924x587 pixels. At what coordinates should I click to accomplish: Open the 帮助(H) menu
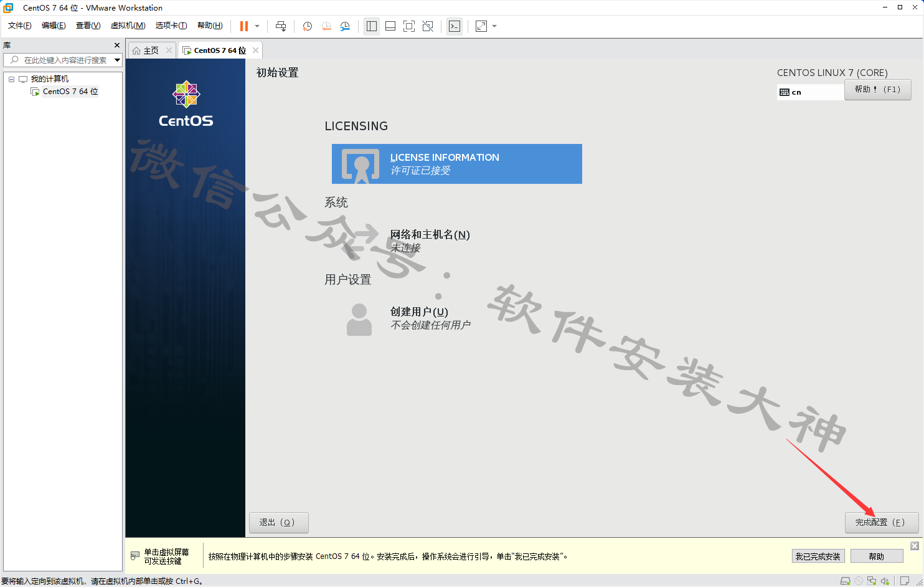tap(210, 26)
